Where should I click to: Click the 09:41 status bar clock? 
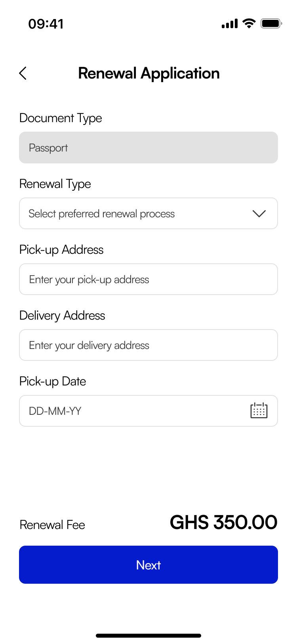46,24
